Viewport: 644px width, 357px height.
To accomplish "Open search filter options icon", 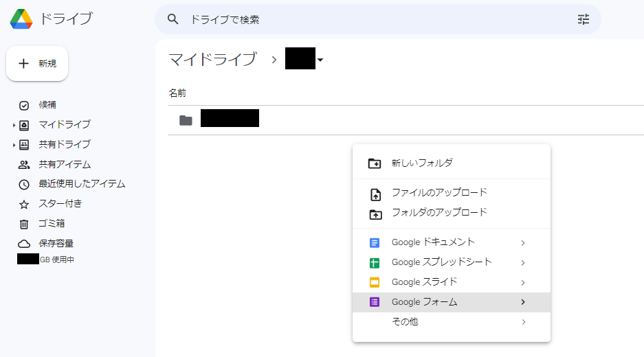I will click(584, 19).
